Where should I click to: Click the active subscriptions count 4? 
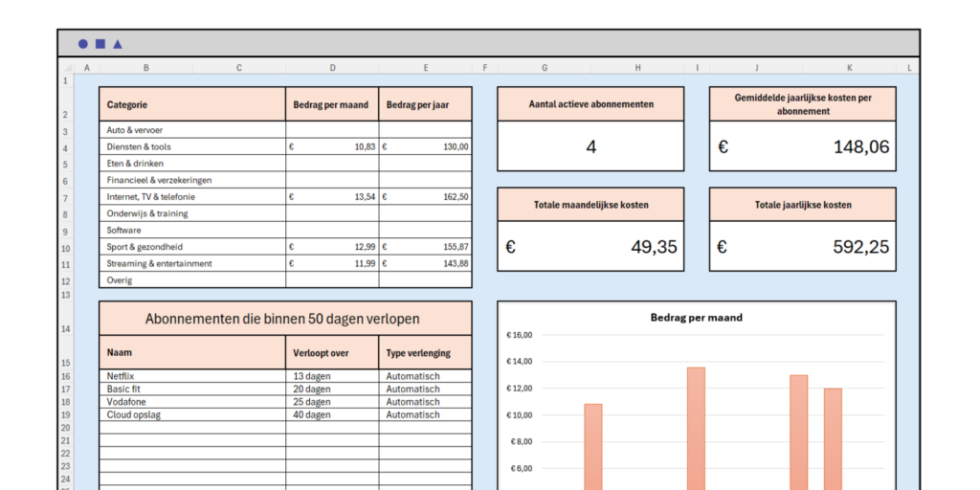tap(590, 146)
